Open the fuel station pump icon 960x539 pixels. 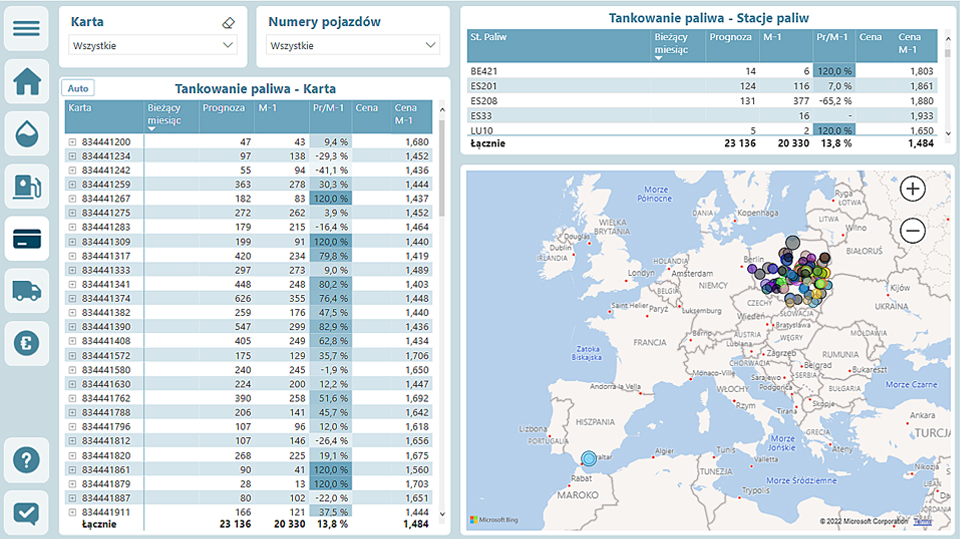pos(26,186)
